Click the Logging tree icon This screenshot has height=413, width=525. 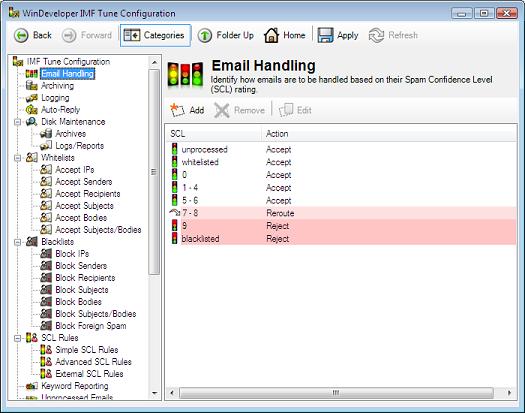coord(32,98)
